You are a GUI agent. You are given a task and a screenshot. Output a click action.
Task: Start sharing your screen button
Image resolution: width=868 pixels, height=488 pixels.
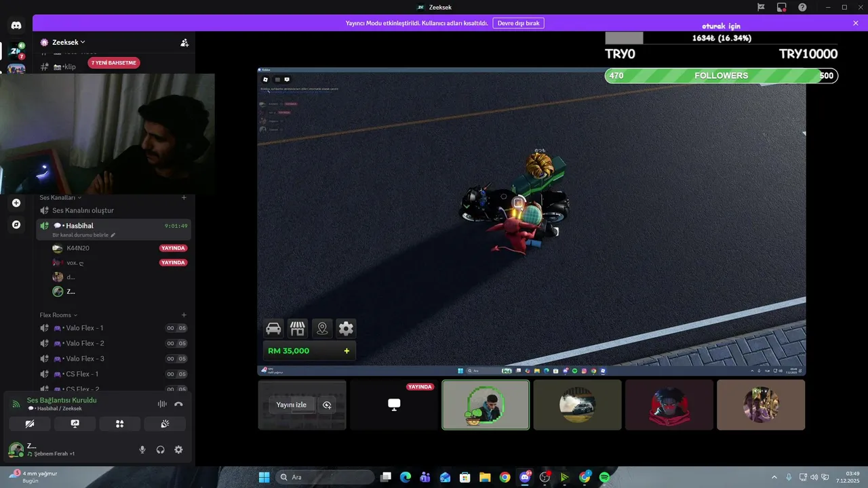click(x=75, y=424)
